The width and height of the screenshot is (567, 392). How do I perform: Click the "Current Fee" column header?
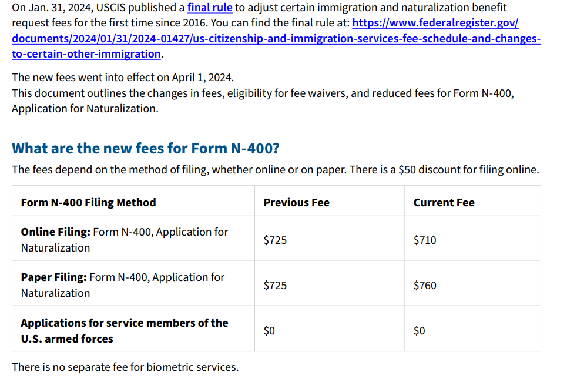444,203
